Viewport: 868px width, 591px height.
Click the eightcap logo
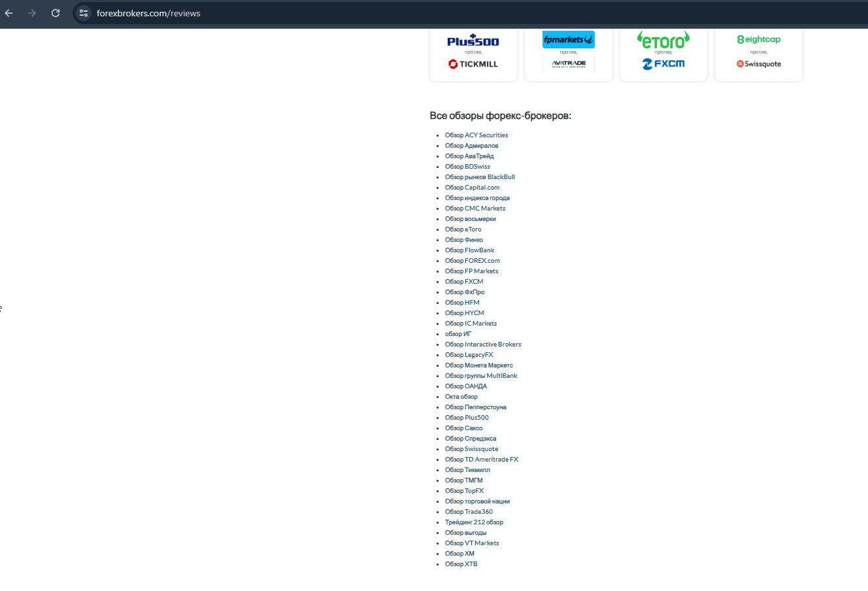tap(759, 39)
